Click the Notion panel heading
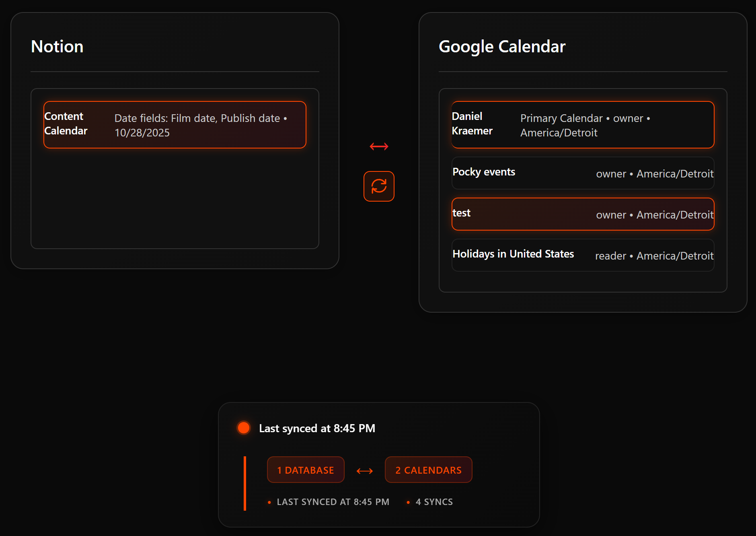Viewport: 756px width, 536px height. point(57,47)
